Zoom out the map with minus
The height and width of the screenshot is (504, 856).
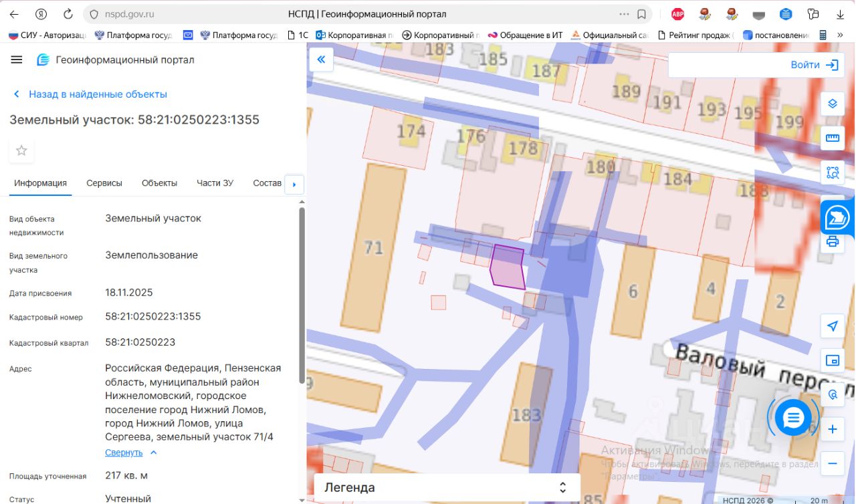[x=833, y=463]
